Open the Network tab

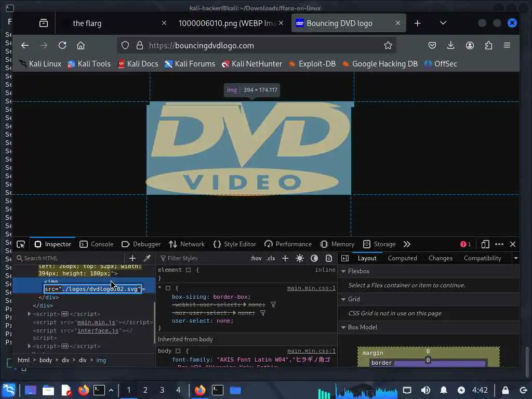187,244
